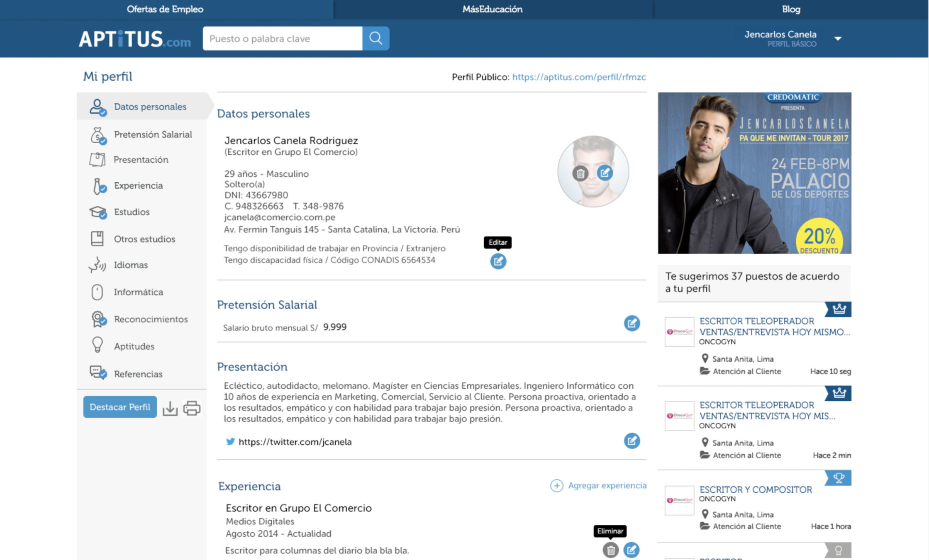Open the Escritor y Compositor job suggestion
The width and height of the screenshot is (929, 560).
point(755,489)
